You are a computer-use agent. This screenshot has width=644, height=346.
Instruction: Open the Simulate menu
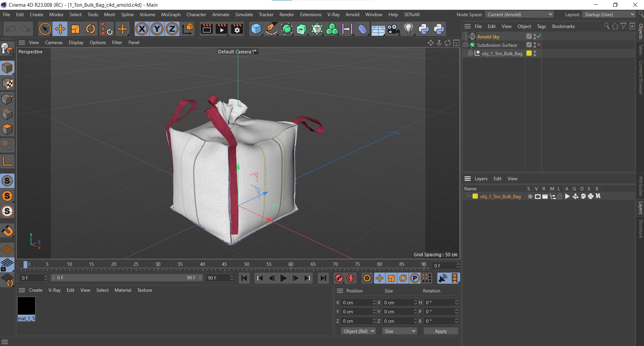244,14
